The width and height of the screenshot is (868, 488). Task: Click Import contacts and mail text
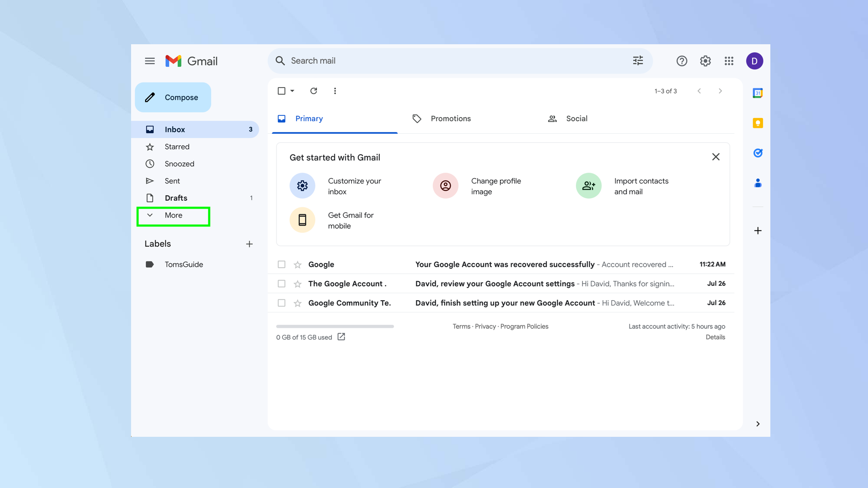tap(641, 187)
